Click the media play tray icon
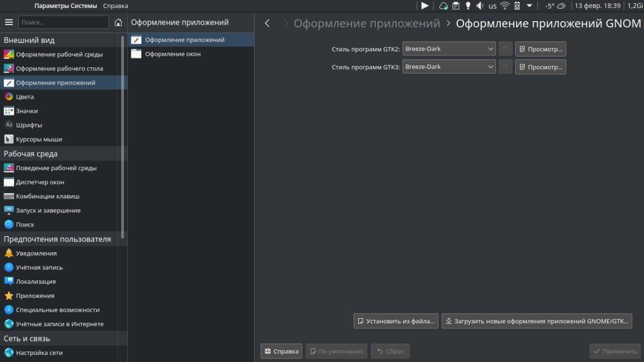The width and height of the screenshot is (644, 362). 425,6
